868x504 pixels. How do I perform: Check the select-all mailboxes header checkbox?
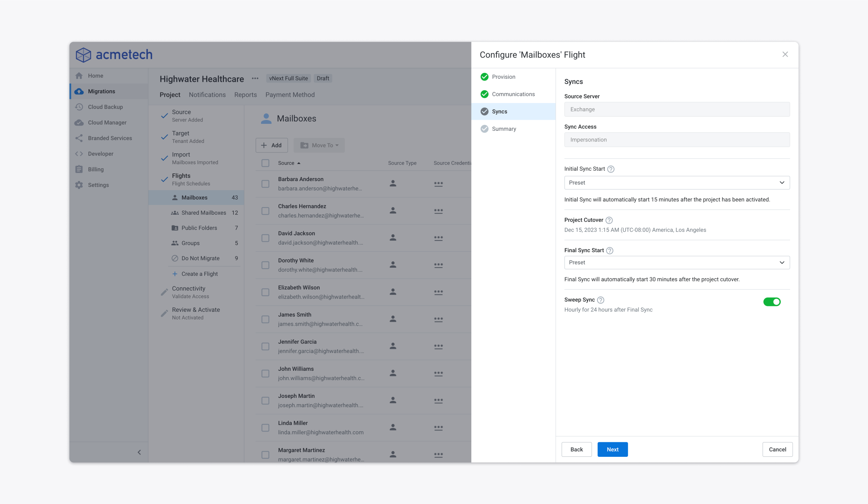[x=265, y=163]
